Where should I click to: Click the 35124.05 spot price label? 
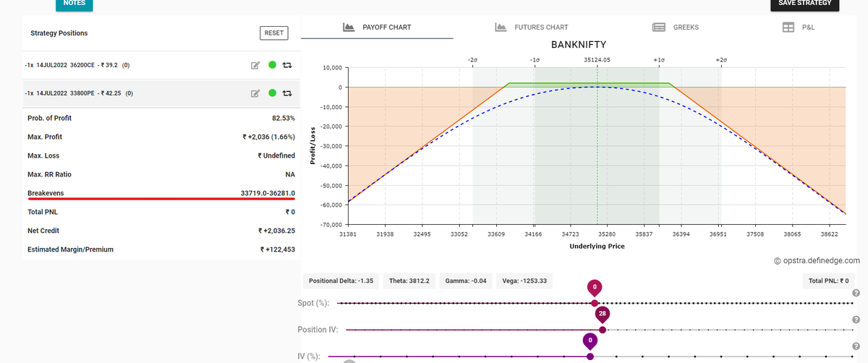point(597,59)
